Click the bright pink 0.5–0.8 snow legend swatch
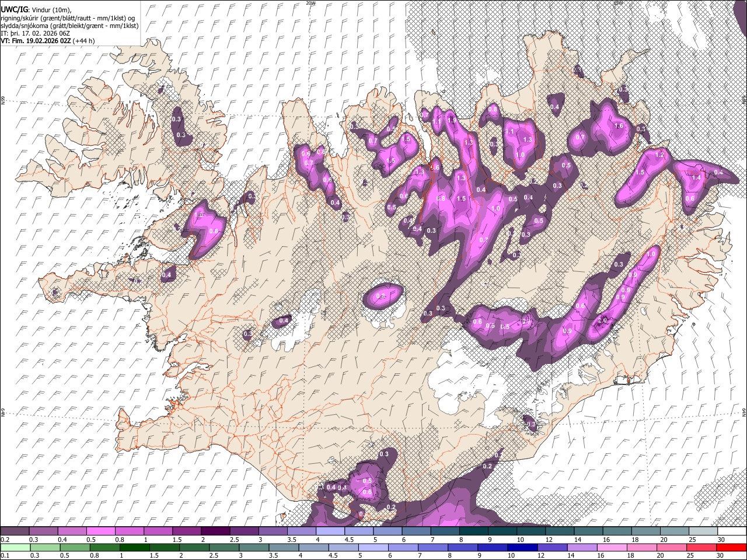Screen dimensions: 747x560 tap(100, 531)
